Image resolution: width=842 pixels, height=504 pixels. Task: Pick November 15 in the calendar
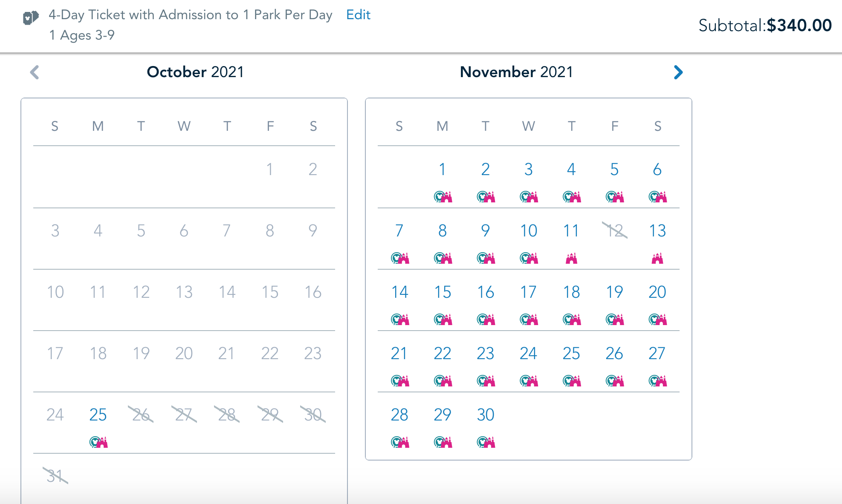pos(443,292)
